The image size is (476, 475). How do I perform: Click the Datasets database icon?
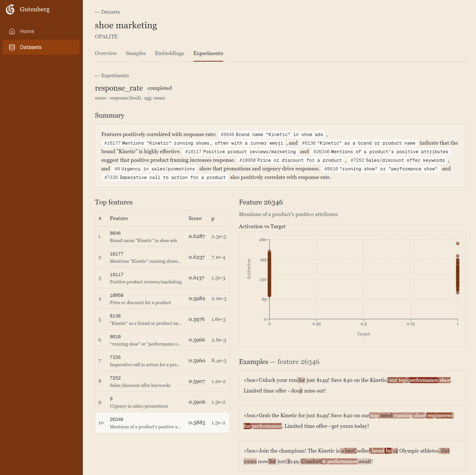(x=12, y=47)
